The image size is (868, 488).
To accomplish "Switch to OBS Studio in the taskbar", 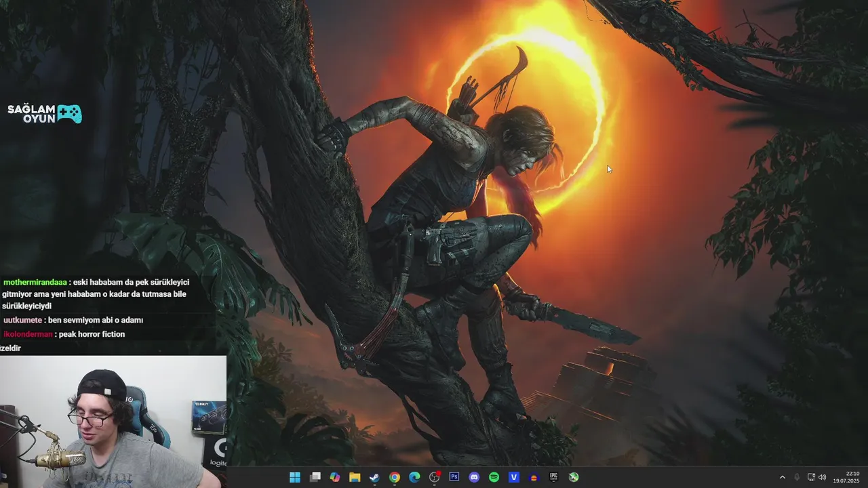I will (x=434, y=477).
